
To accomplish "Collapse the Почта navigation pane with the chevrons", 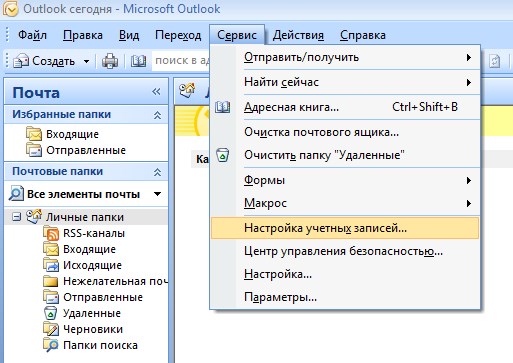I will [156, 91].
